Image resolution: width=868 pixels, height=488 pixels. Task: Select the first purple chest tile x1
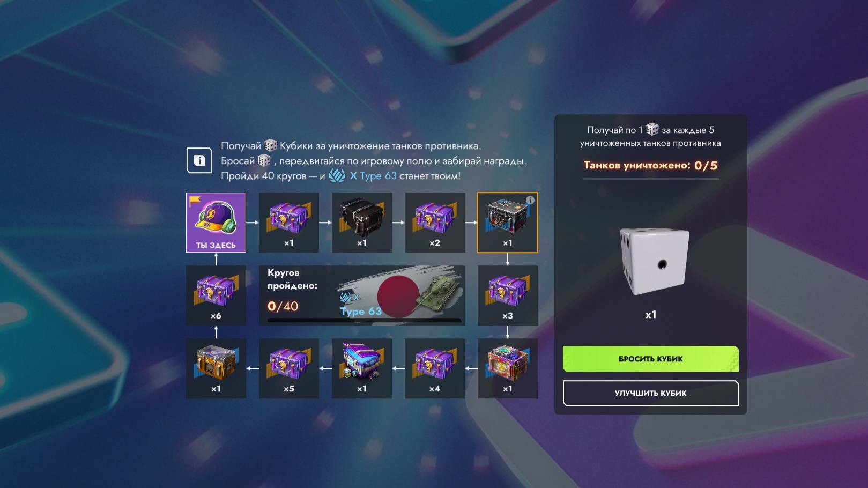(x=289, y=223)
